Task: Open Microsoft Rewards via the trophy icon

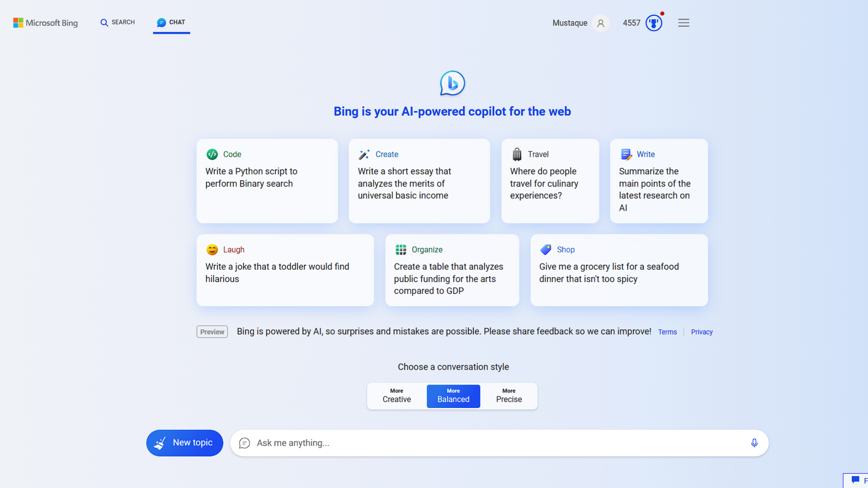Action: click(x=653, y=23)
